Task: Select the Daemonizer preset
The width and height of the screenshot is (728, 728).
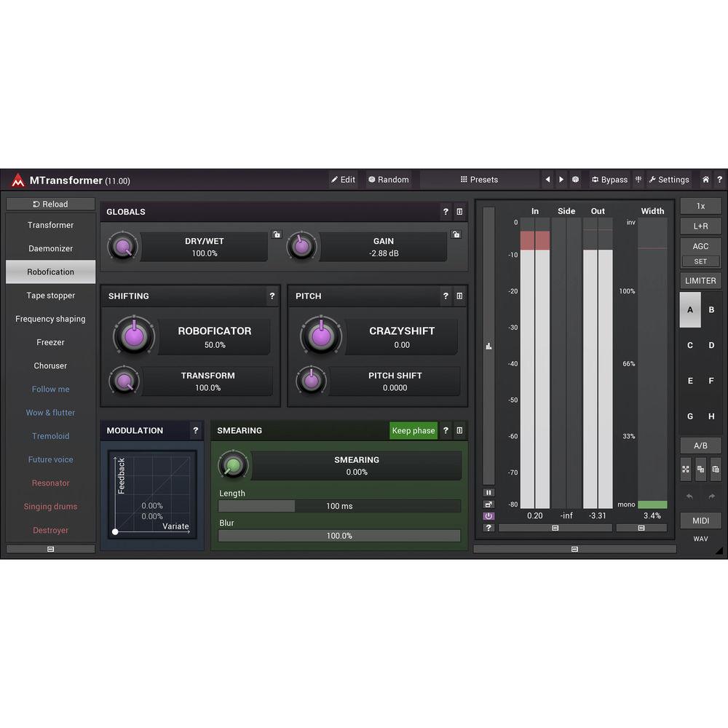Action: (x=50, y=248)
